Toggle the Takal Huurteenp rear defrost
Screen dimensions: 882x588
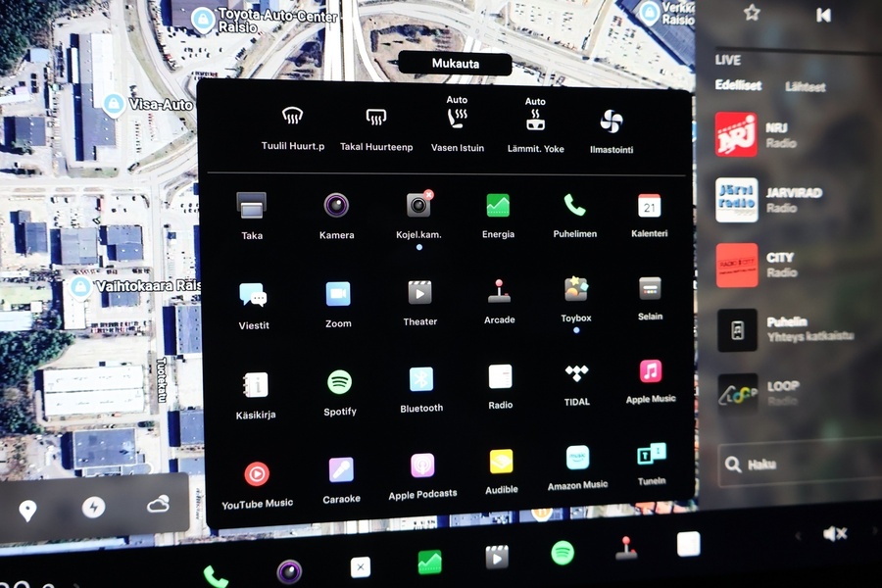[x=376, y=118]
